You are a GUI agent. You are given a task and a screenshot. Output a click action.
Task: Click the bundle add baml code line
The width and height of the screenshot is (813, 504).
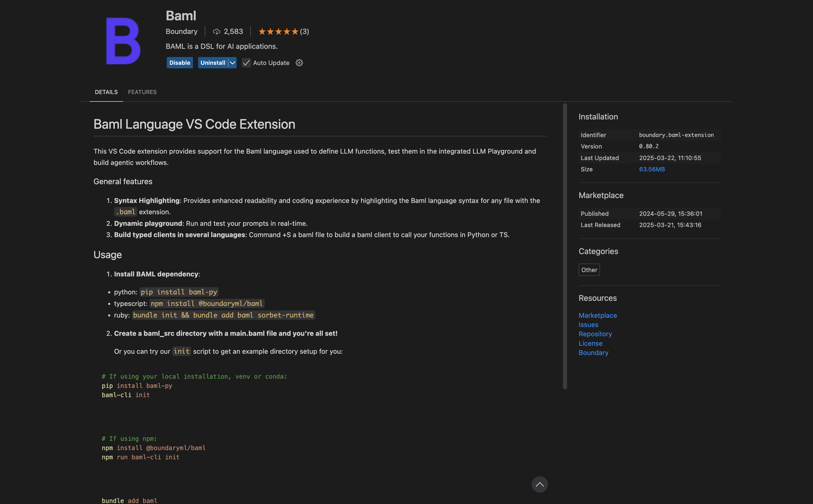(x=129, y=501)
